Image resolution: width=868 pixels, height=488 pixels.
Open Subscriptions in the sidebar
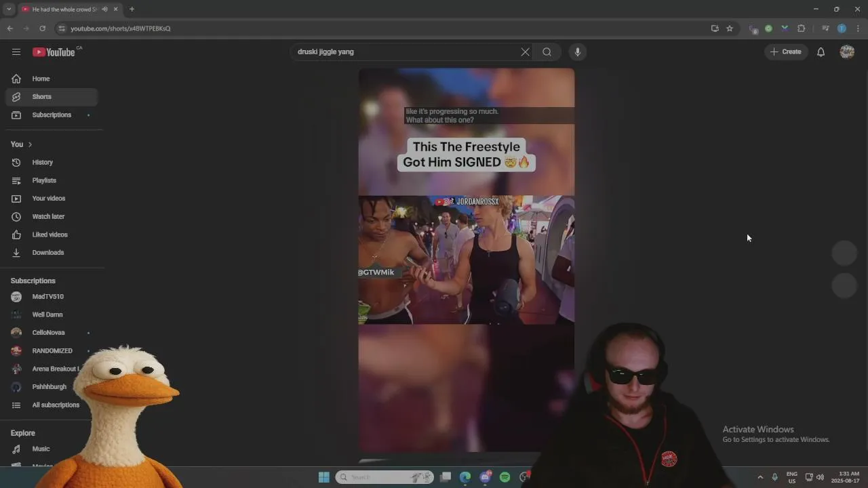click(x=52, y=115)
